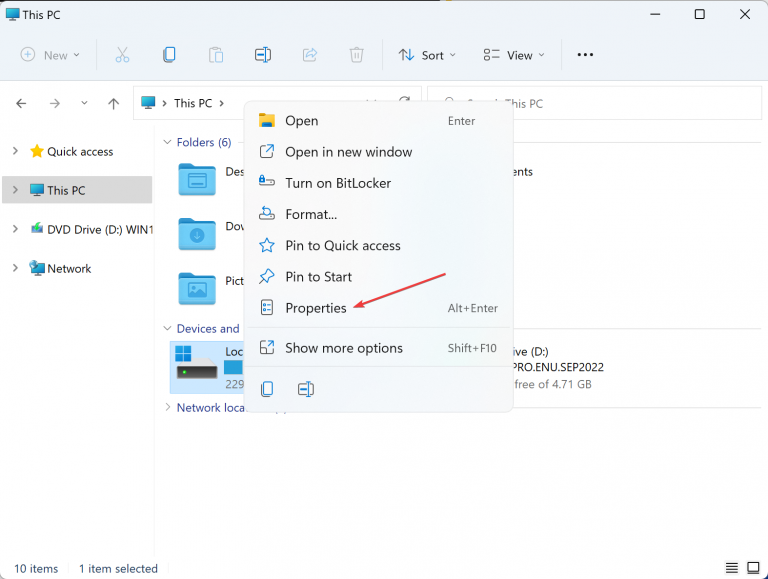The image size is (768, 579).
Task: Expand the Network tree node
Action: tap(15, 268)
